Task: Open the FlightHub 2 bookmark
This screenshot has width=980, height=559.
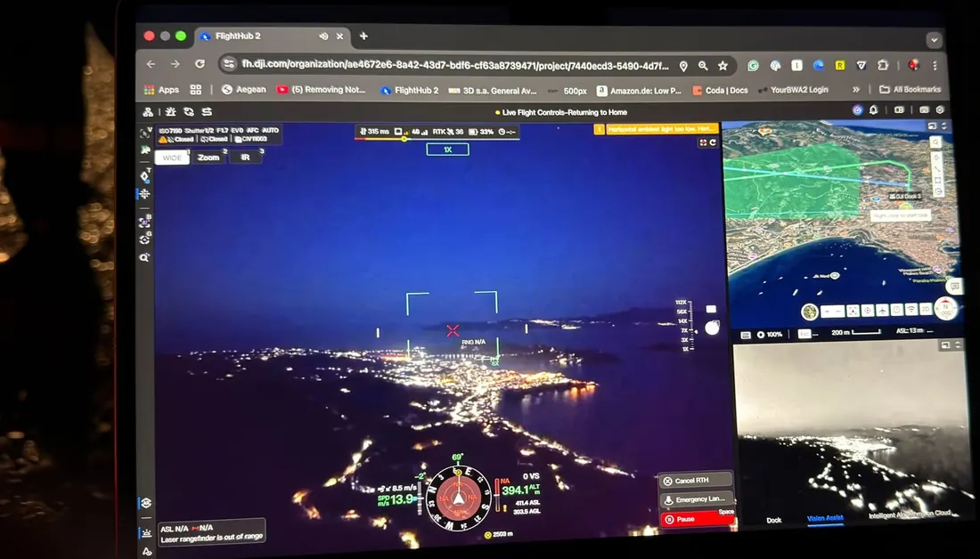Action: coord(410,91)
